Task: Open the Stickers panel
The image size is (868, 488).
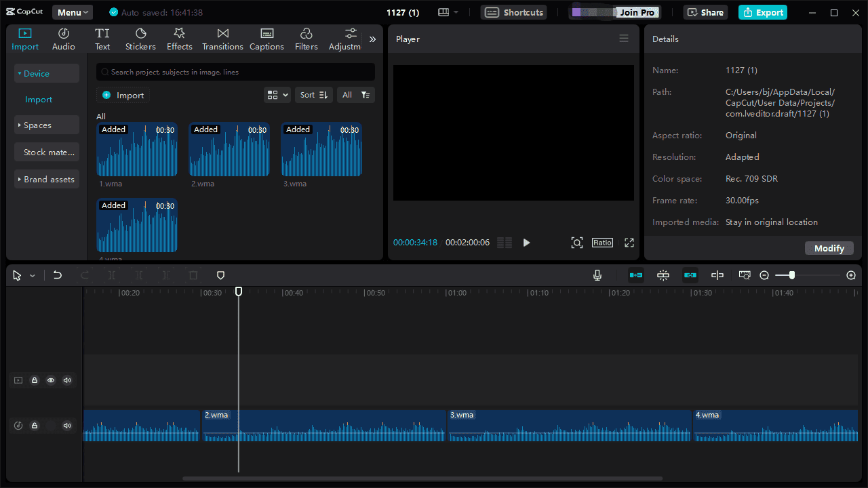Action: click(x=140, y=39)
